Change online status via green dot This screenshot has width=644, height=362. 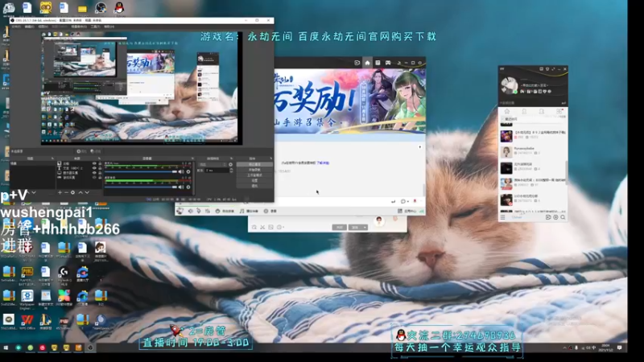515,92
